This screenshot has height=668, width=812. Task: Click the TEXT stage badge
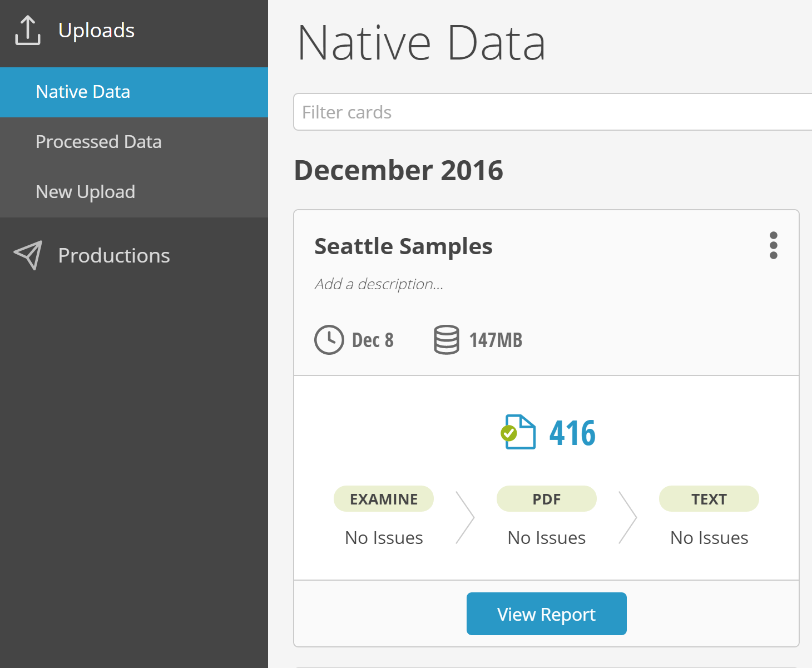(x=709, y=499)
